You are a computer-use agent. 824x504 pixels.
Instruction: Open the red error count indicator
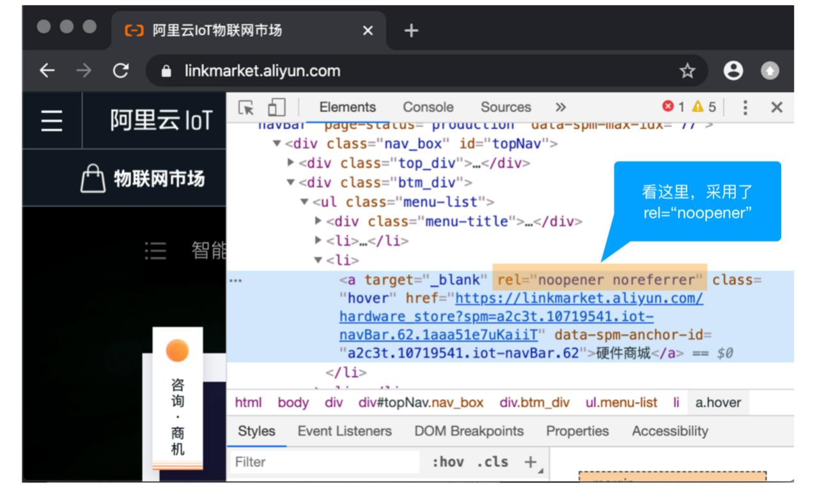click(x=673, y=107)
